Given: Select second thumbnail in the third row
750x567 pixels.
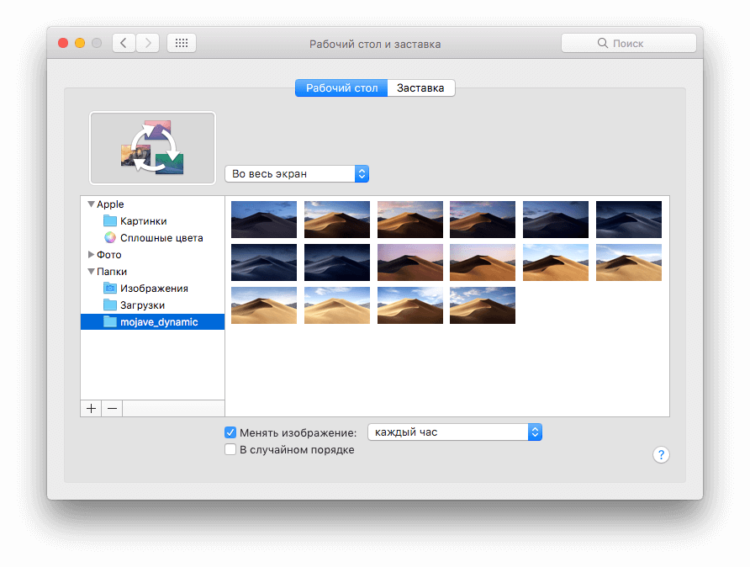Looking at the screenshot, I should tap(337, 305).
